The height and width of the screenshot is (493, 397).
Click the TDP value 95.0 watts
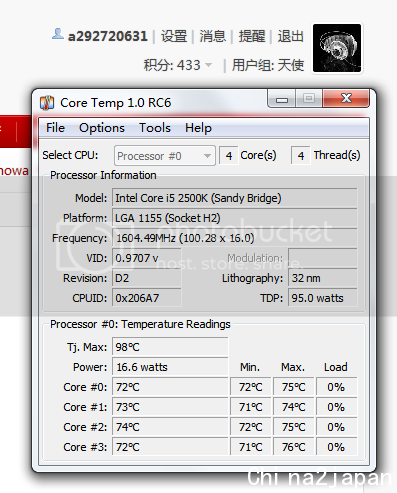coord(323,298)
